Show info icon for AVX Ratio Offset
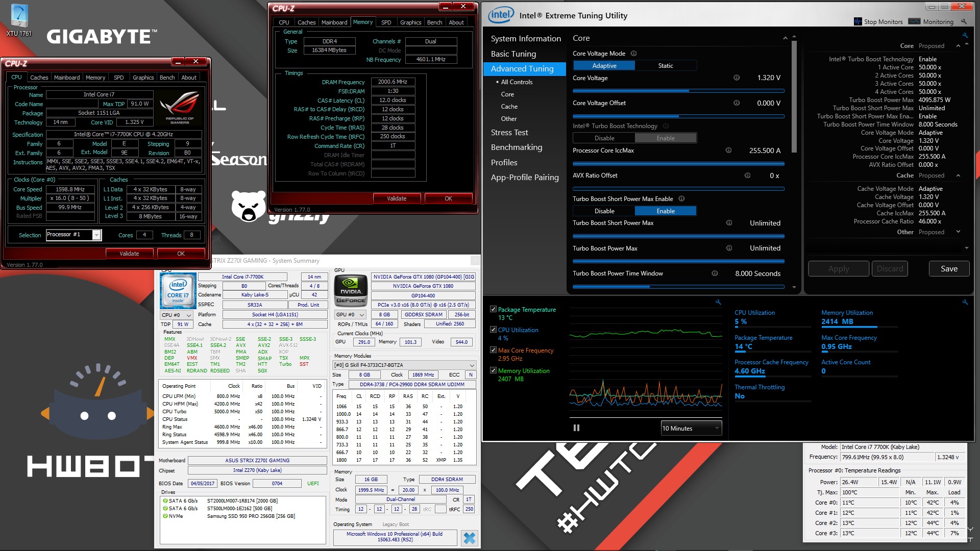Screen dimensions: 980x551 tap(747, 176)
